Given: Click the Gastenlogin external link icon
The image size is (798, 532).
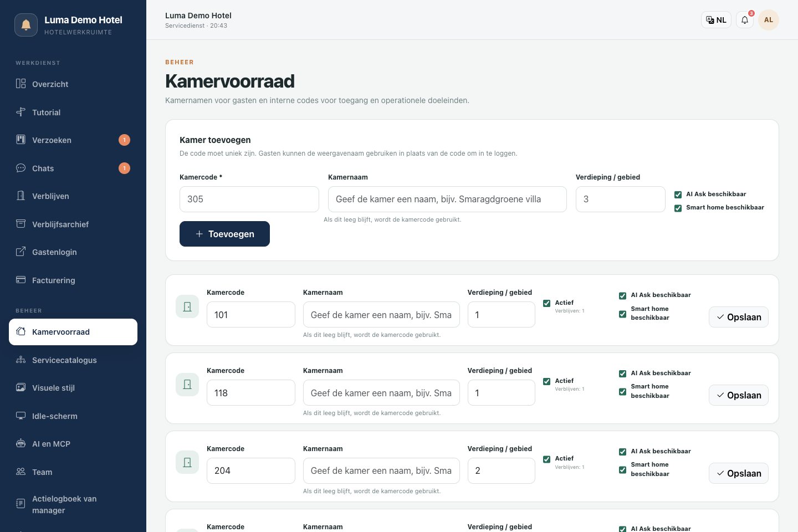Looking at the screenshot, I should coord(21,252).
